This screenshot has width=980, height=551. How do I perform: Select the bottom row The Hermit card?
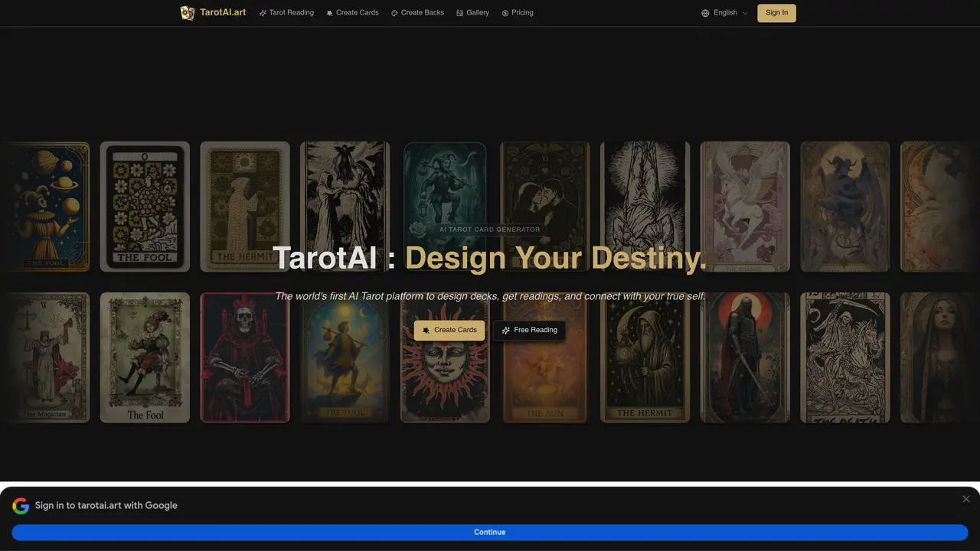pyautogui.click(x=645, y=357)
